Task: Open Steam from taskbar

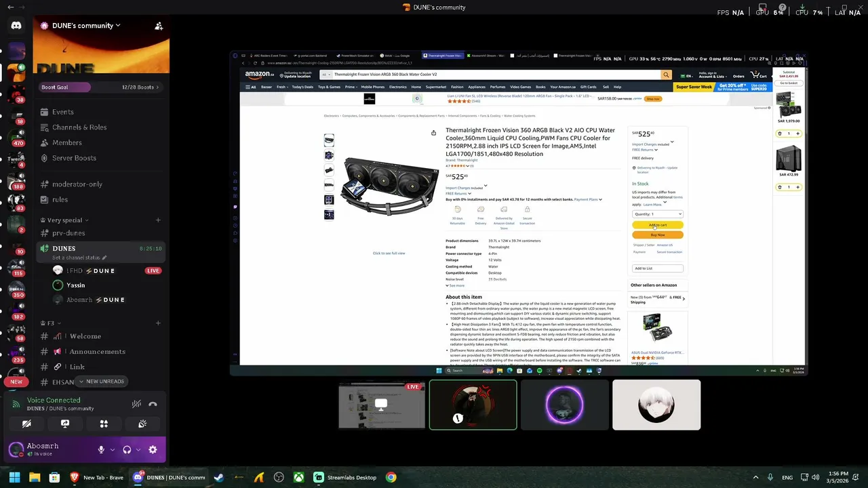Action: 218,477
